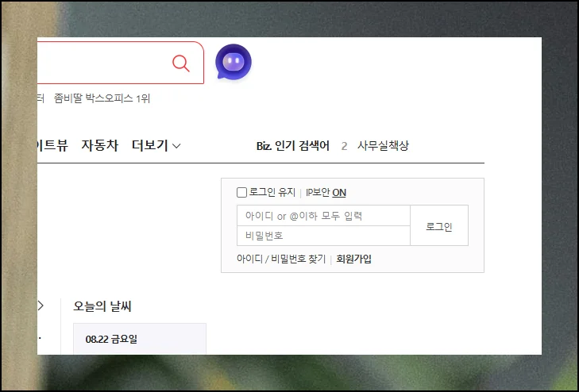
Task: Click the rank number 2 next to 사무실책상
Action: pyautogui.click(x=344, y=146)
